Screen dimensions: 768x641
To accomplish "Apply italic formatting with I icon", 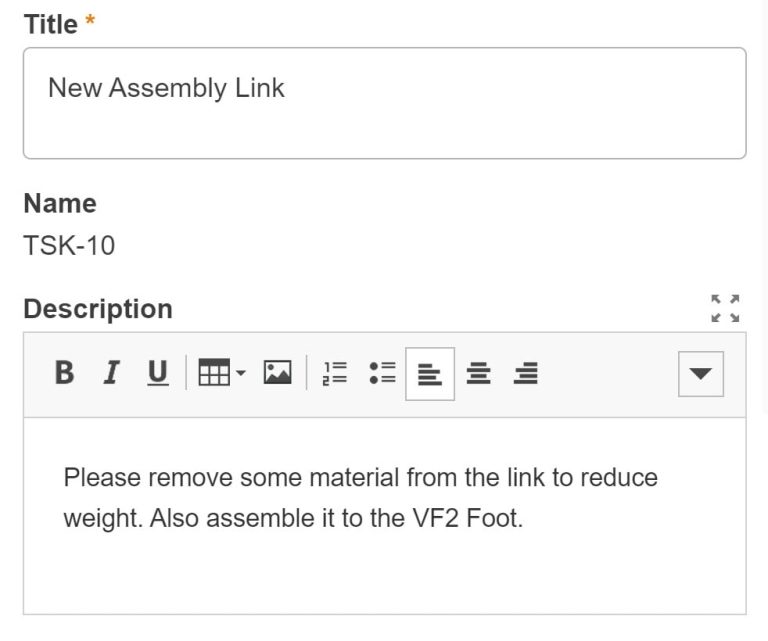I will coord(111,373).
